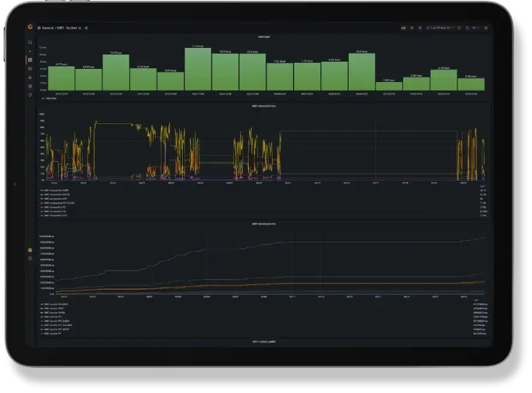Open the refresh interval dropdown
Viewport: 532px width, 393px height.
coord(476,28)
